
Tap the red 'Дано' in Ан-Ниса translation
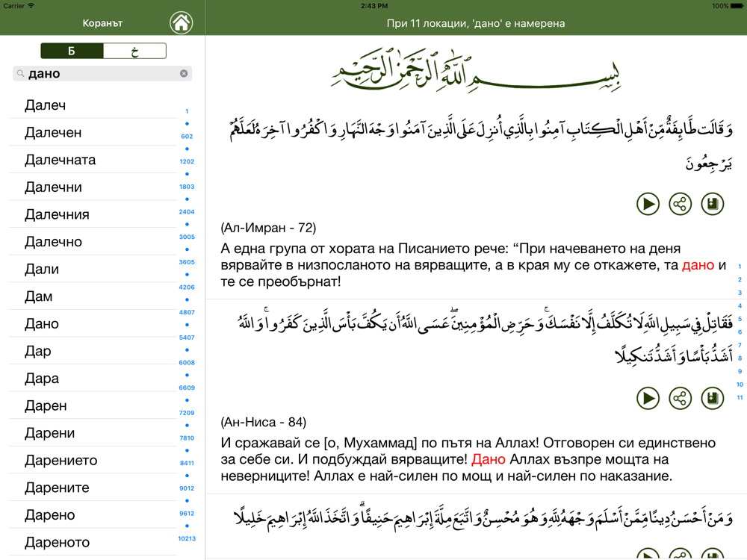click(489, 459)
